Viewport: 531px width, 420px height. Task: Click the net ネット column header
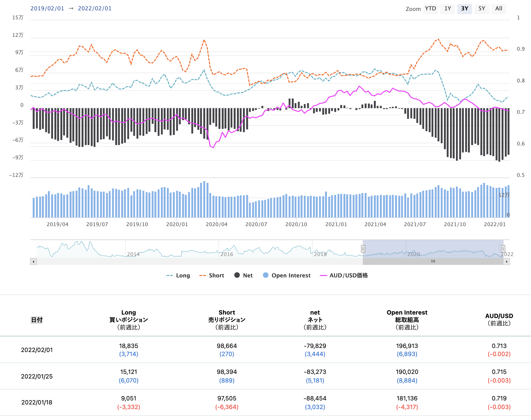click(315, 320)
